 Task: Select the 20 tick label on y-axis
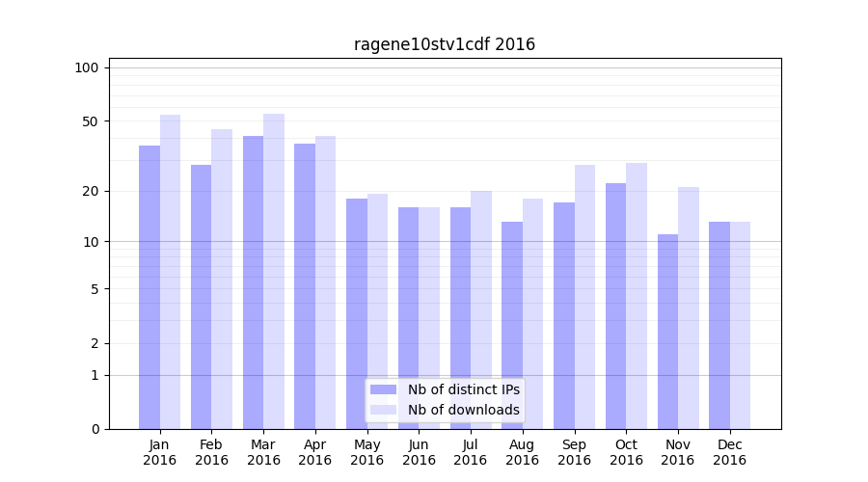(x=91, y=191)
